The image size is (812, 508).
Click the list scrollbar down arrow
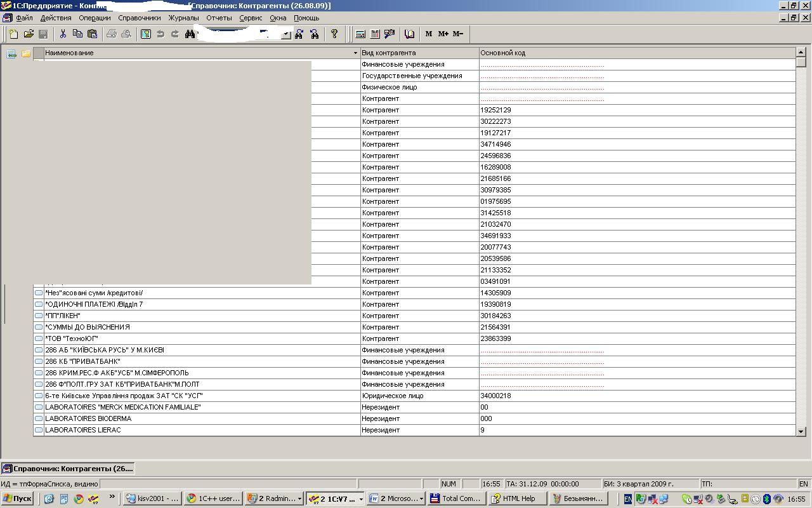click(801, 431)
